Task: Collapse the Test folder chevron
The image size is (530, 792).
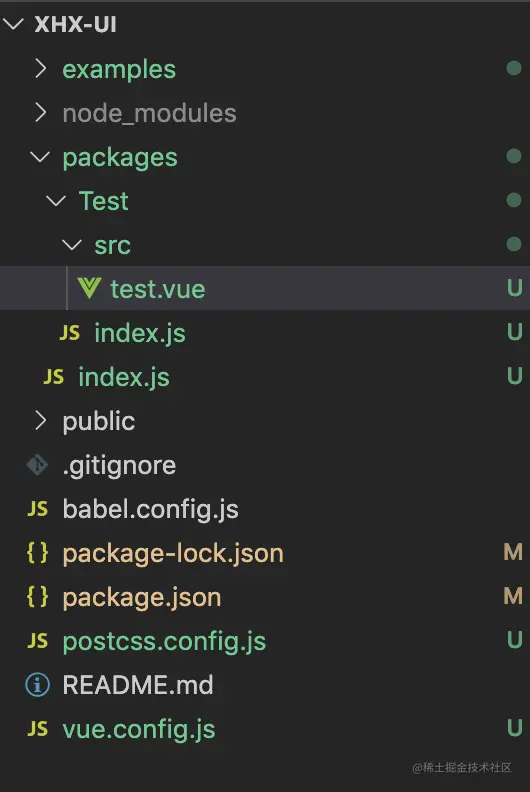Action: (x=56, y=201)
